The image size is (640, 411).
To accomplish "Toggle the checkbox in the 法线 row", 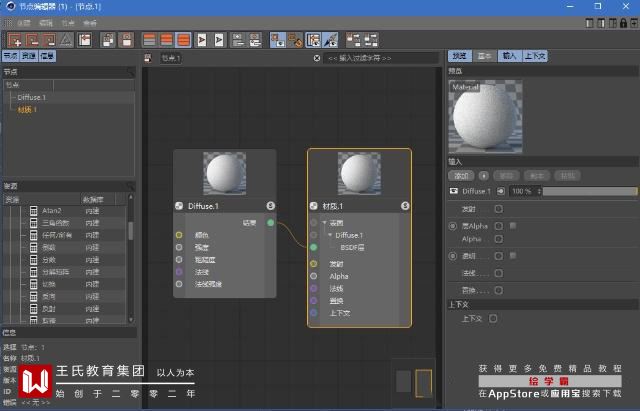I will coord(498,273).
